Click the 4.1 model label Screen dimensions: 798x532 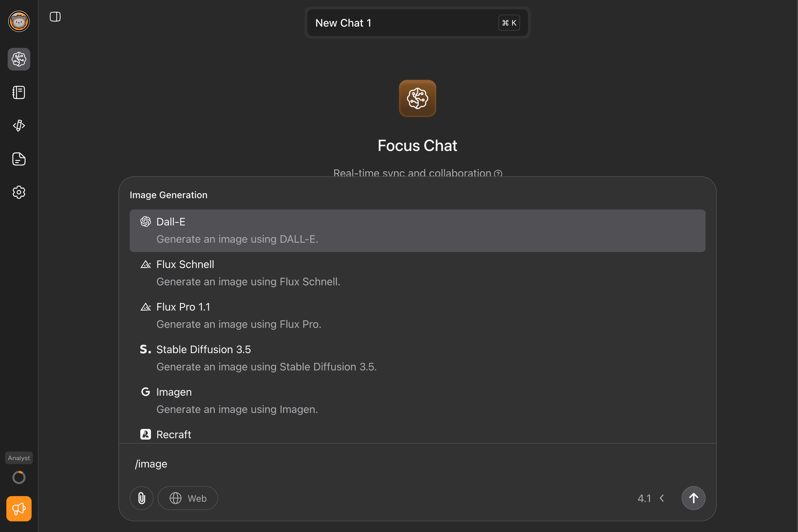pyautogui.click(x=644, y=498)
